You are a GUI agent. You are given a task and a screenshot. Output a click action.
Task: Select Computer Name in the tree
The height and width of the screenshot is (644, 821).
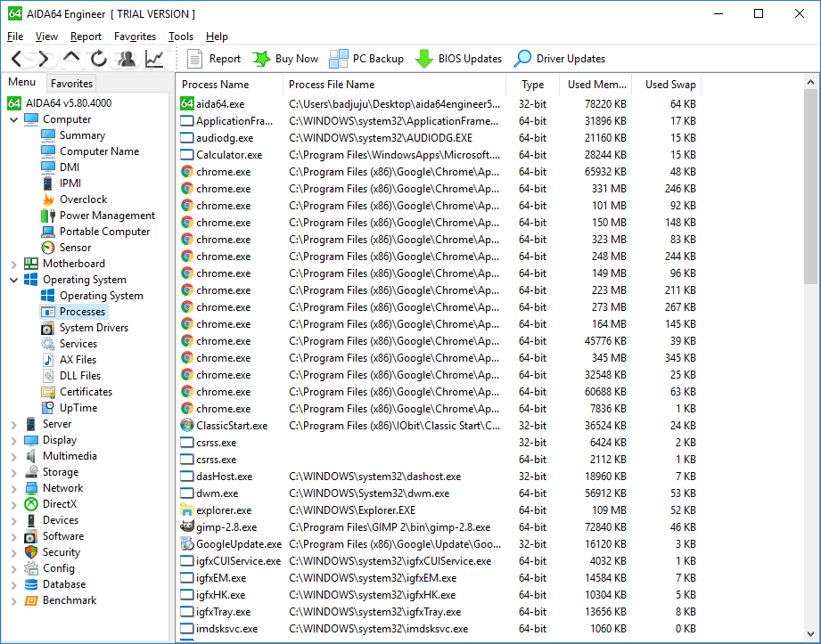90,151
